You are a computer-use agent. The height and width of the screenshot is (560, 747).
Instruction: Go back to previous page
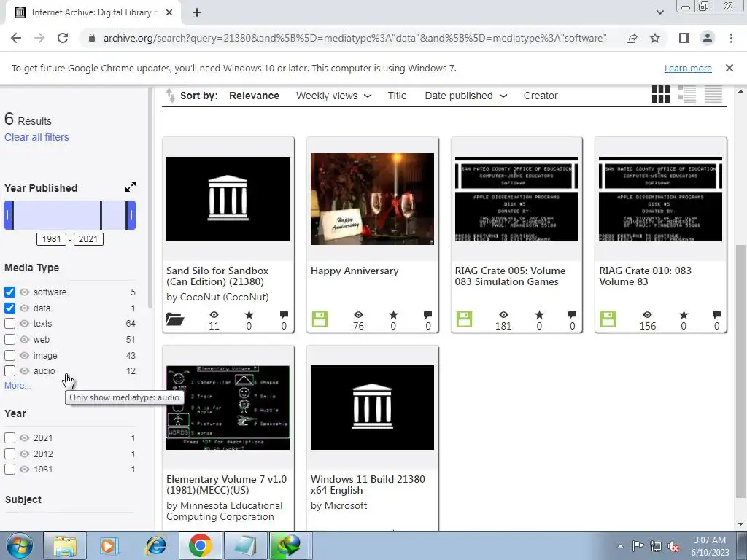pos(16,38)
